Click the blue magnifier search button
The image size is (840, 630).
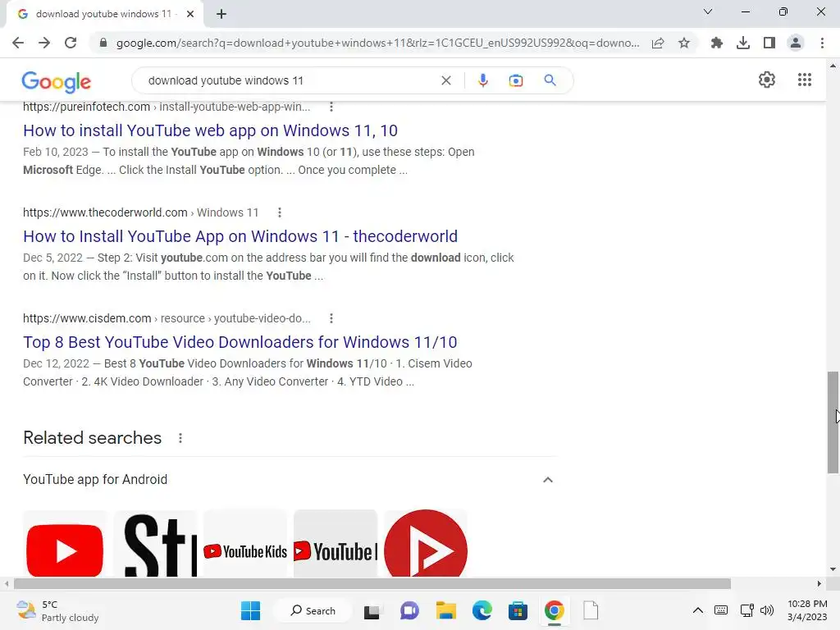pyautogui.click(x=550, y=80)
